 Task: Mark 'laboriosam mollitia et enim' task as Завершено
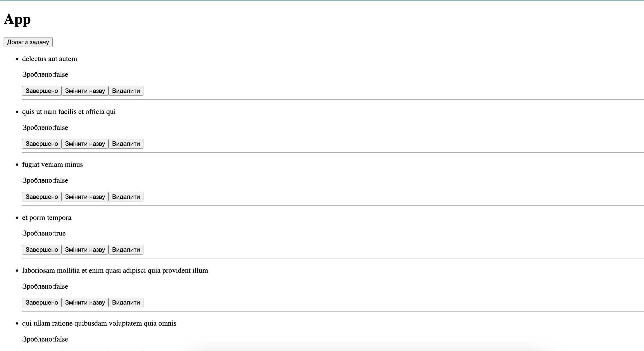pyautogui.click(x=42, y=303)
